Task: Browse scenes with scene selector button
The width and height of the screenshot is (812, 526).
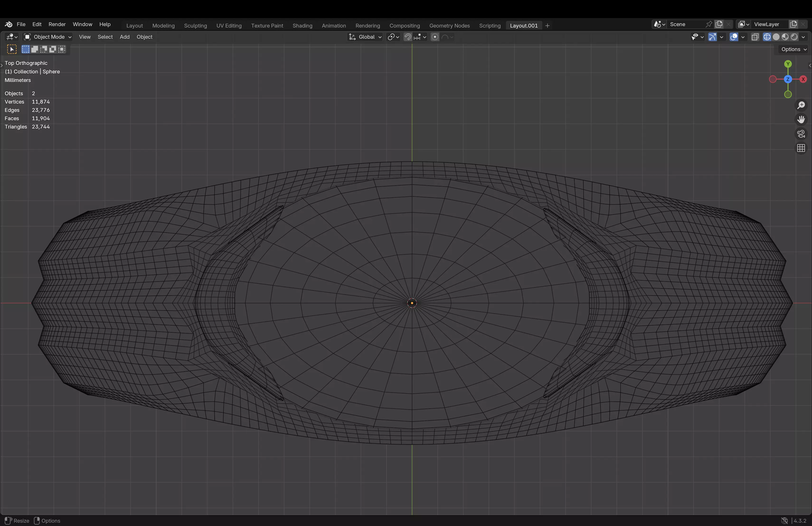Action: [659, 24]
